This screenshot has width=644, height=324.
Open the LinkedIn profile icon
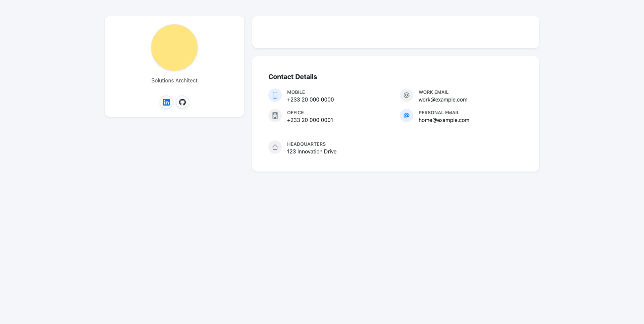[166, 102]
